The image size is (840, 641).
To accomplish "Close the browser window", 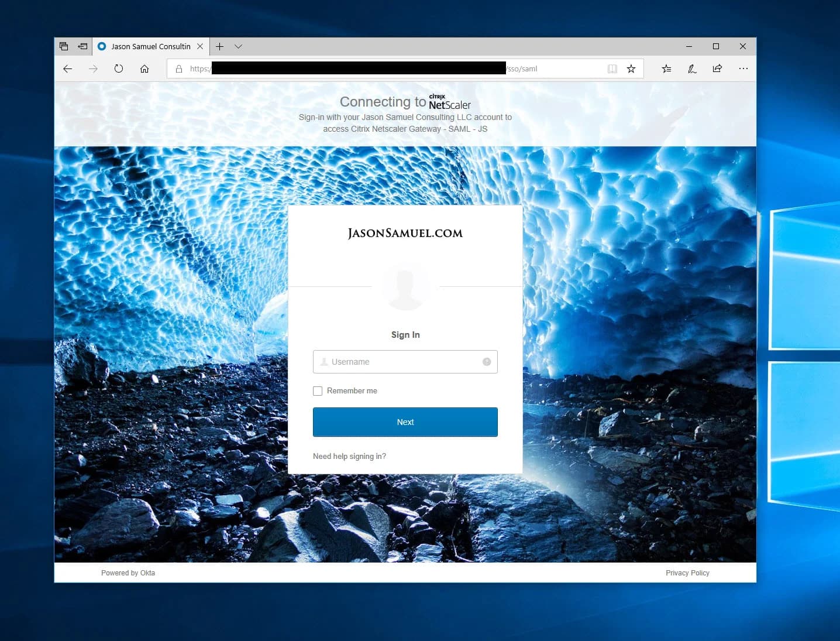I will click(743, 46).
